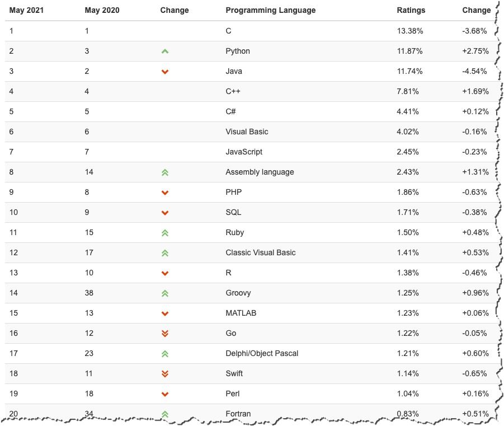
Task: Click double green arrow in Groovy row
Action: coord(165,293)
